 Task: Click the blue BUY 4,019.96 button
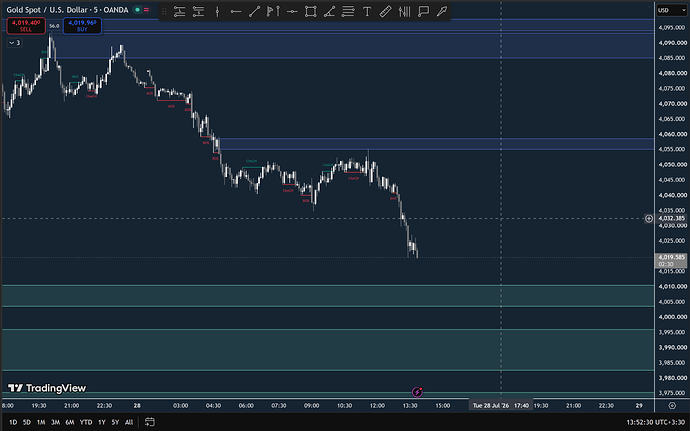[x=82, y=26]
